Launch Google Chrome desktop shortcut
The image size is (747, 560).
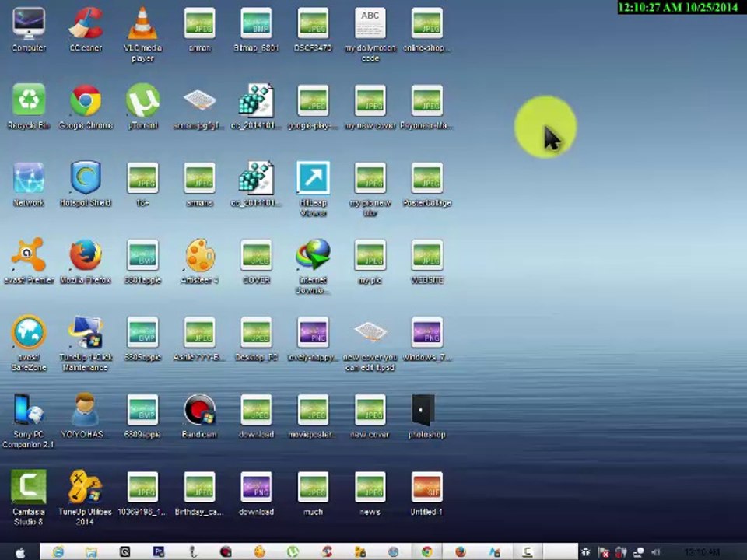click(x=86, y=107)
